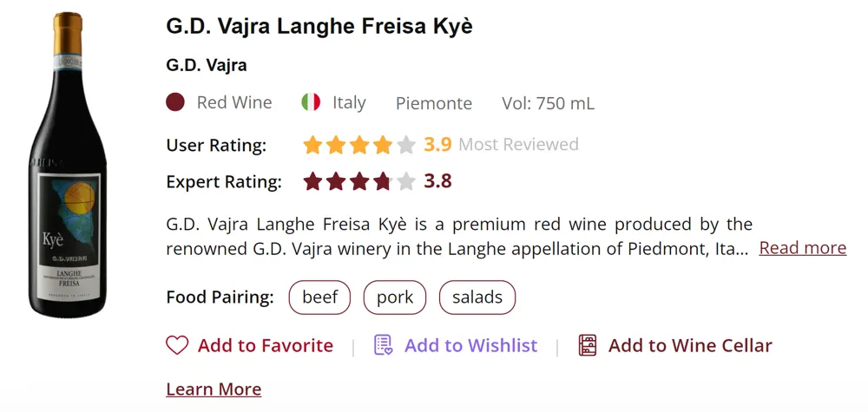
Task: Click the fifth gray user rating star
Action: (x=406, y=145)
